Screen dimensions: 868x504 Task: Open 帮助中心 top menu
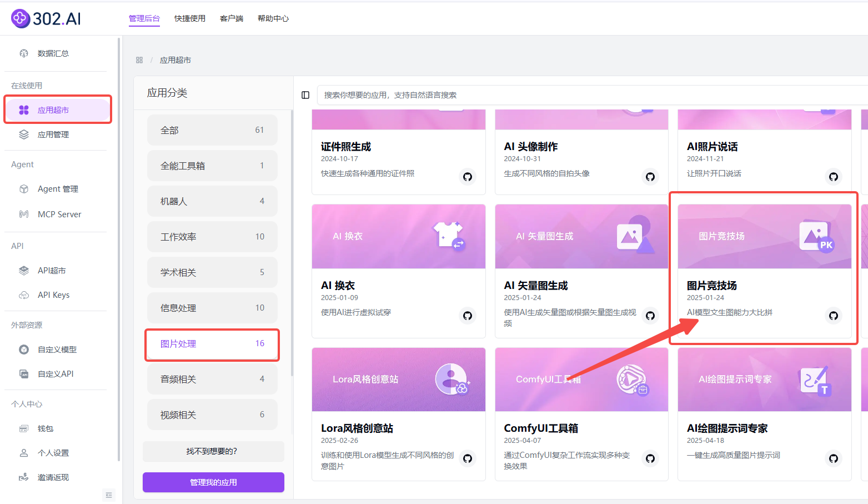click(273, 18)
